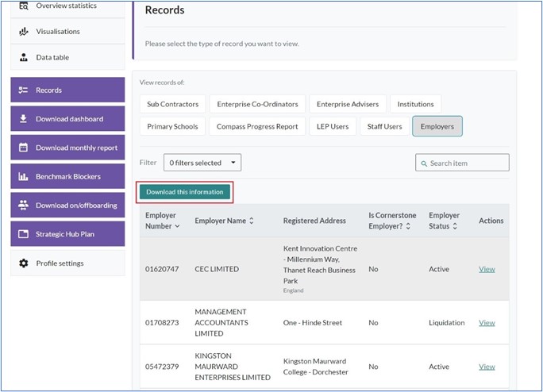
Task: Open the Data table section
Action: (x=67, y=57)
